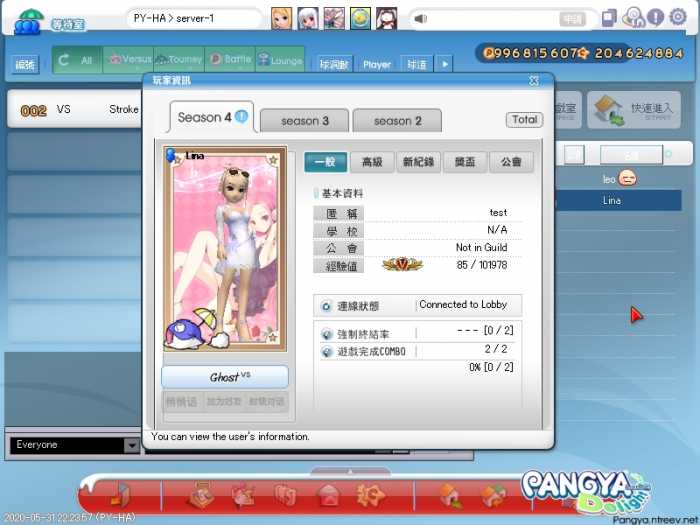
Task: Select player Lina in the user list
Action: (618, 200)
